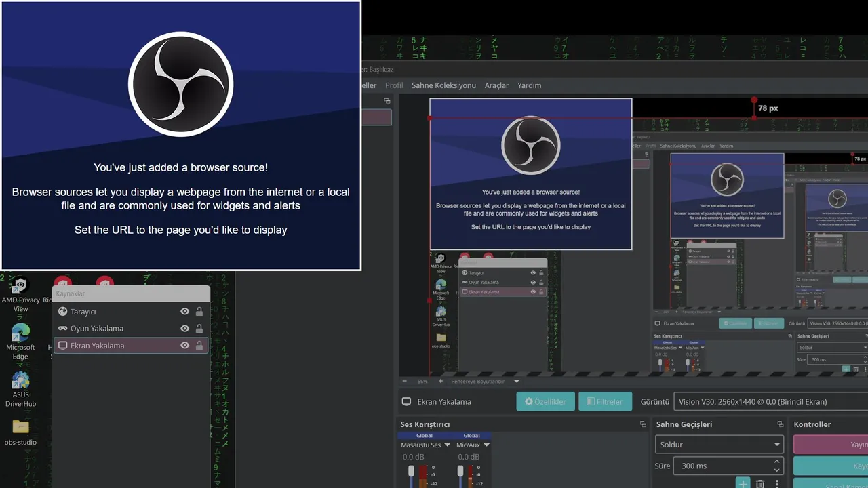Pop out the Ses Karıştırıcı dock
The width and height of the screenshot is (868, 488).
643,424
